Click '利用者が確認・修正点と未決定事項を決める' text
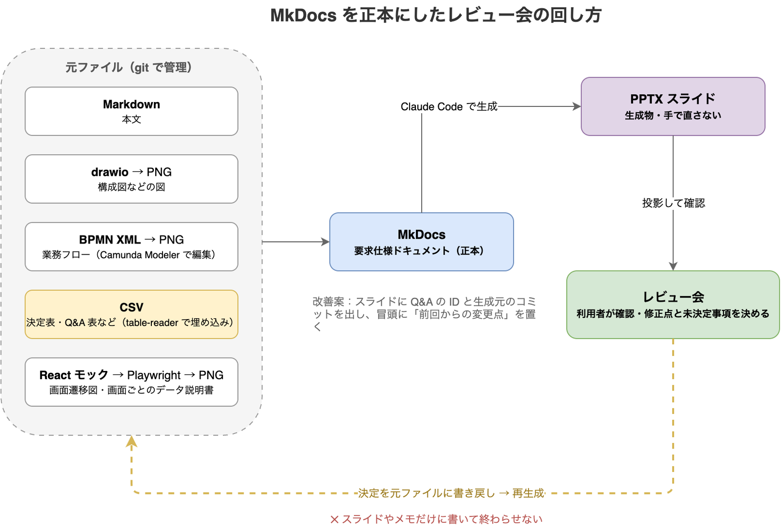 pos(673,314)
